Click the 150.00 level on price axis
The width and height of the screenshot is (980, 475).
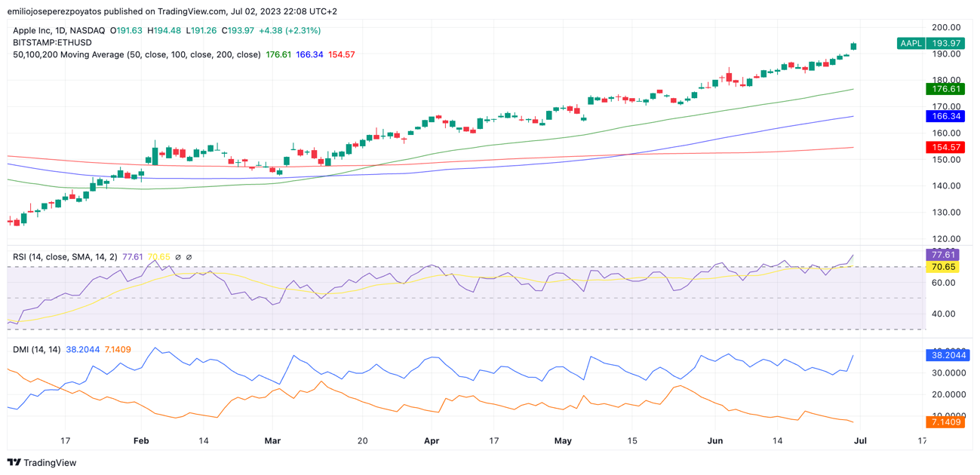click(945, 160)
